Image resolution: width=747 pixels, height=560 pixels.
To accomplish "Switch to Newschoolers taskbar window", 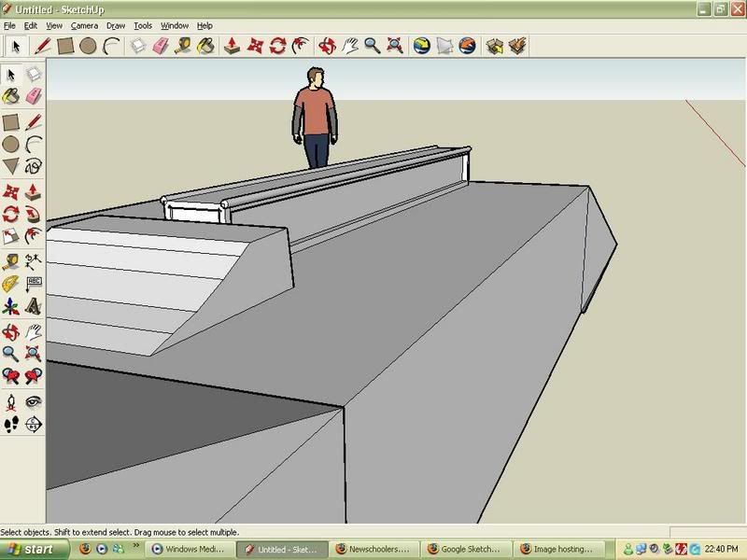I will [373, 550].
